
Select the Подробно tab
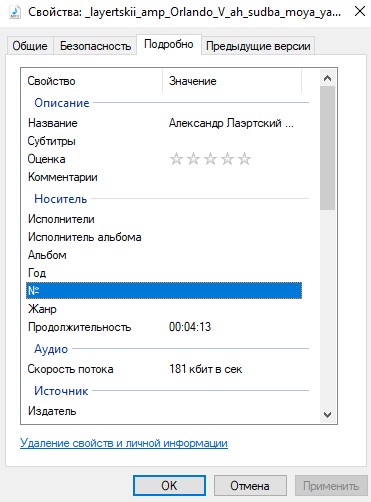tap(169, 44)
